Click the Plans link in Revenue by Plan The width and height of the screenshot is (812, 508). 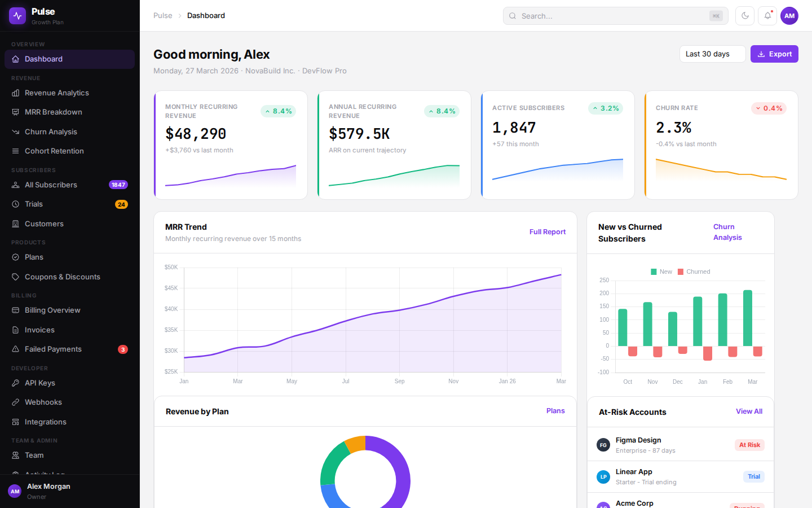tap(555, 411)
